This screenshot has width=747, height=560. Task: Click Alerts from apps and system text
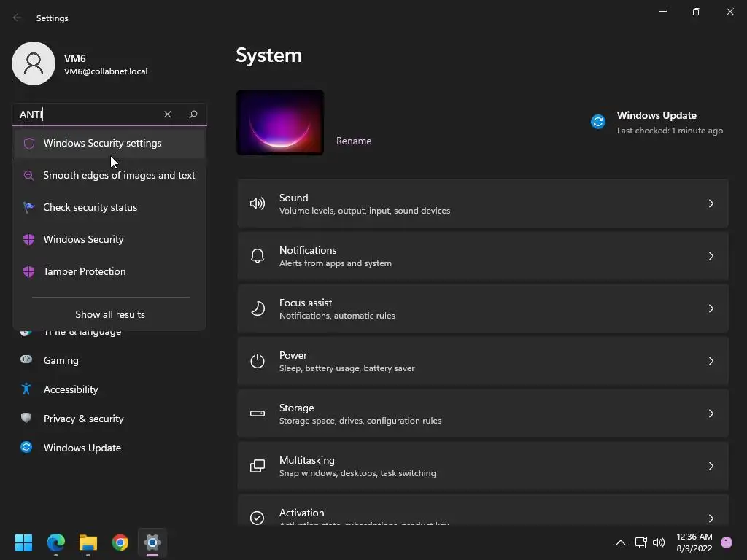click(336, 262)
